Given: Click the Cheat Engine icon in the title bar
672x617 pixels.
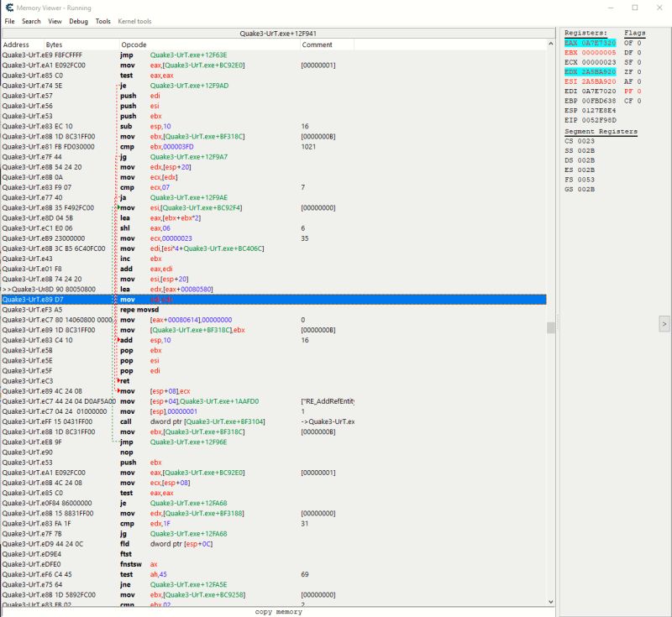Looking at the screenshot, I should [x=8, y=8].
